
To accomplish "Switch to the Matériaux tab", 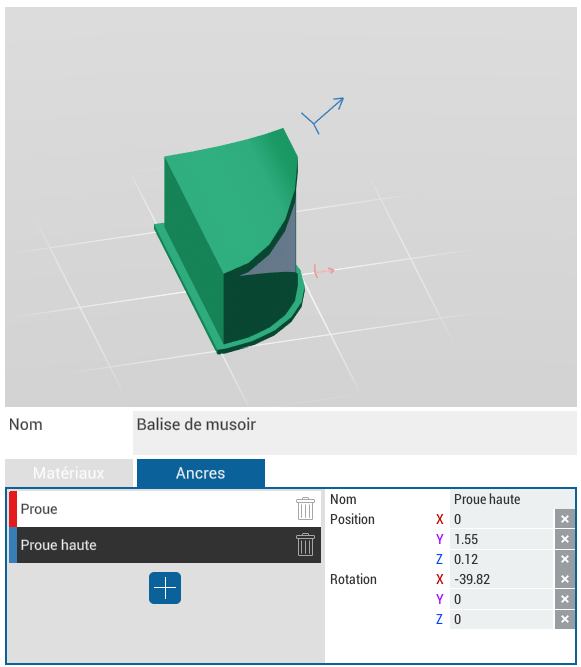I will tap(69, 473).
